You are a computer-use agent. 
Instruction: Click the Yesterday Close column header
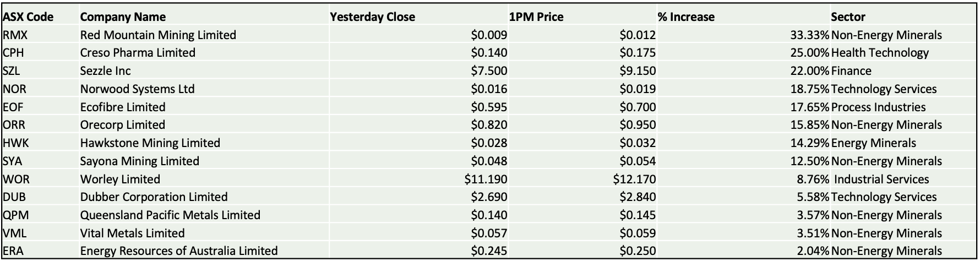point(372,17)
